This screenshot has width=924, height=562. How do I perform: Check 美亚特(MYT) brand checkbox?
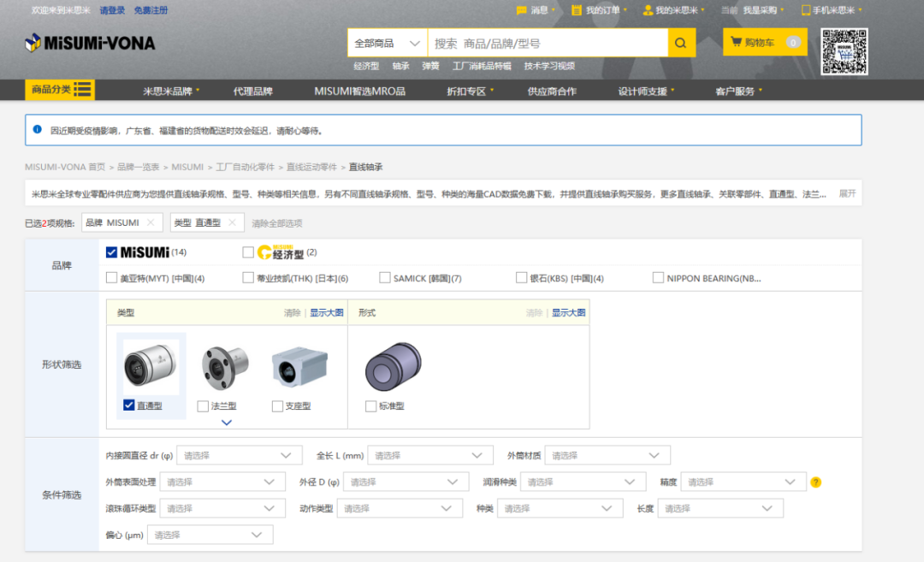pyautogui.click(x=111, y=278)
